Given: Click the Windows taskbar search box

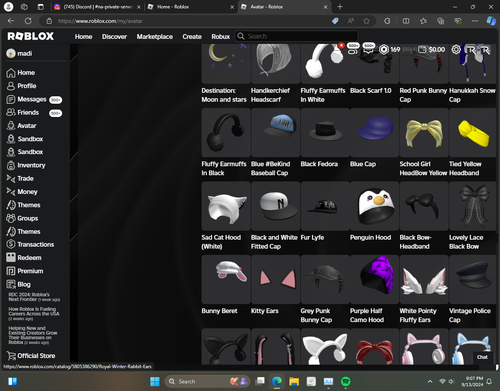Looking at the screenshot, I should 207,381.
